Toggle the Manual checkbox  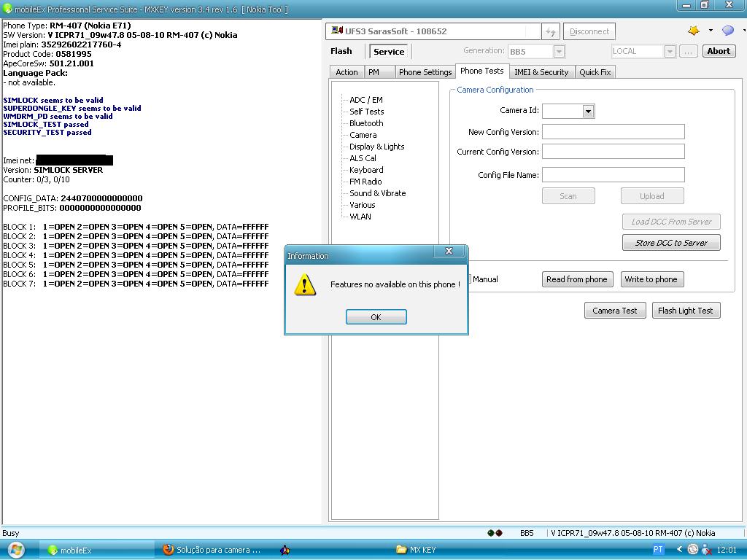point(469,279)
